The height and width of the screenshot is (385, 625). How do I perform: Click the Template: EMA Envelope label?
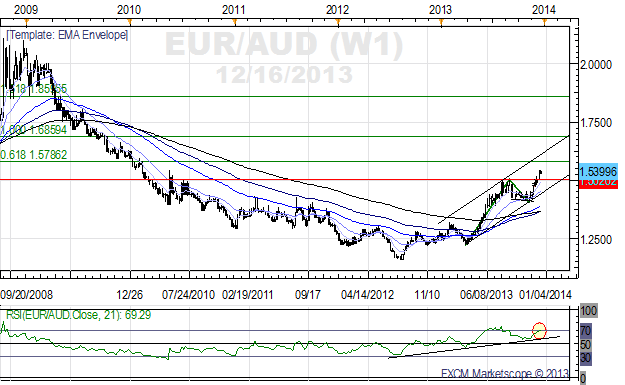(67, 35)
